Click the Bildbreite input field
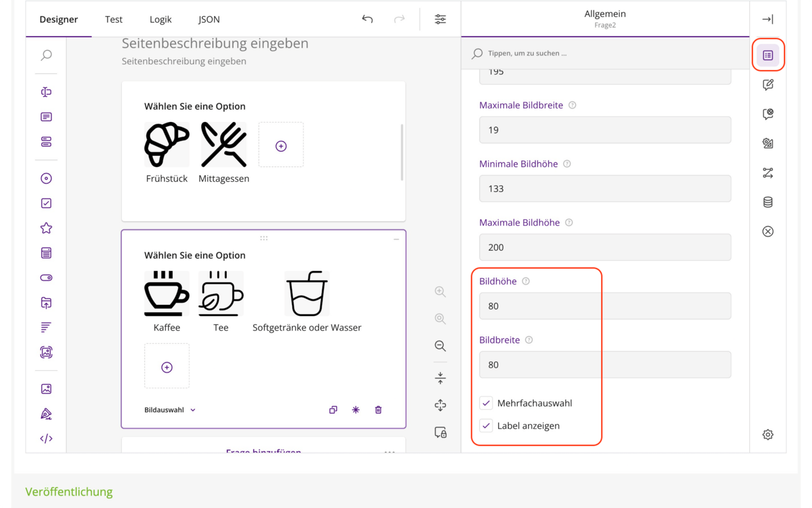812x508 pixels. pyautogui.click(x=605, y=365)
